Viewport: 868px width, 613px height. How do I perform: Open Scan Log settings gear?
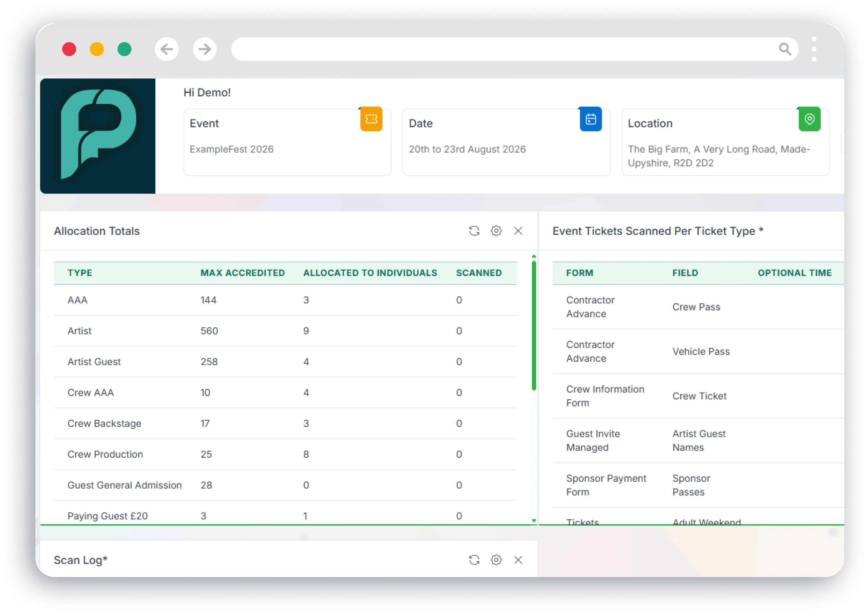pos(496,560)
